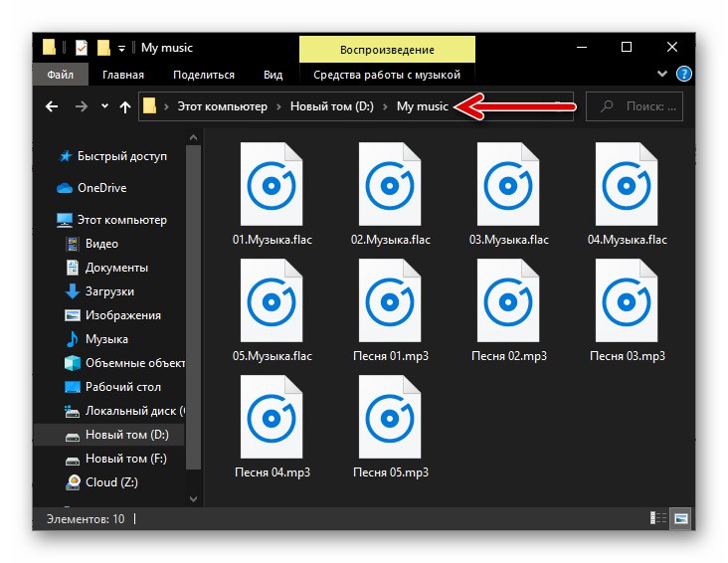This screenshot has width=728, height=563.
Task: Go forward with the right arrow
Action: (82, 106)
